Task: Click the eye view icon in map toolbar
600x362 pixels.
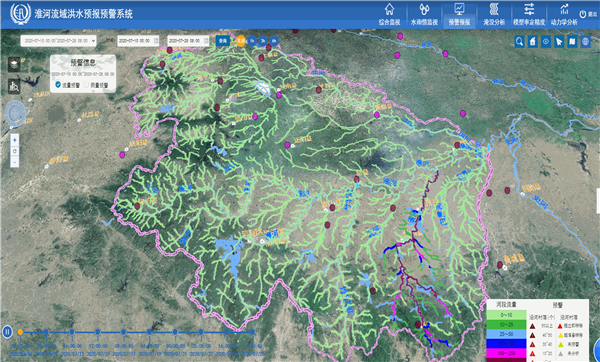Action: click(546, 41)
